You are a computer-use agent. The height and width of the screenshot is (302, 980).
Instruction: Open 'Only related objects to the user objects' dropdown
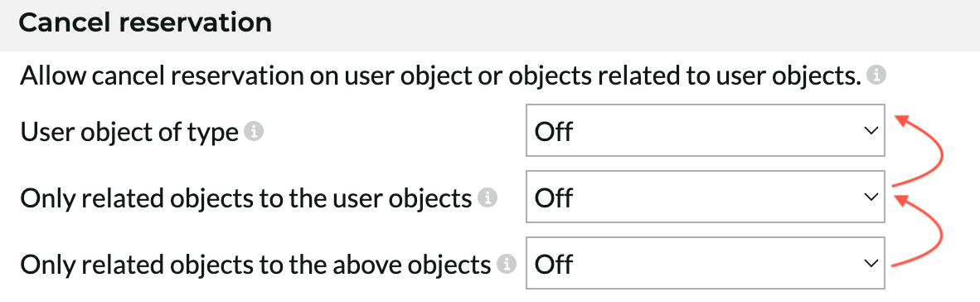point(706,197)
